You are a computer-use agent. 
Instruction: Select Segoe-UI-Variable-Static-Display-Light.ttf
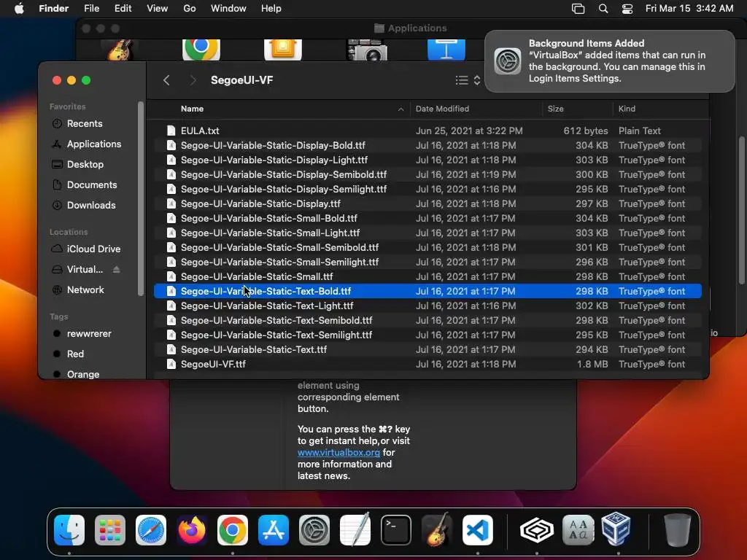(x=427, y=160)
